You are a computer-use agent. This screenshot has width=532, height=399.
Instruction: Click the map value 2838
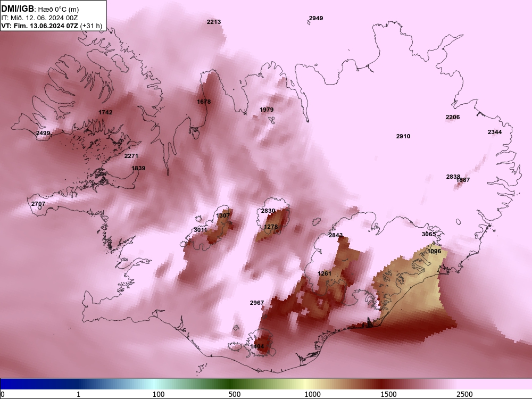453,177
